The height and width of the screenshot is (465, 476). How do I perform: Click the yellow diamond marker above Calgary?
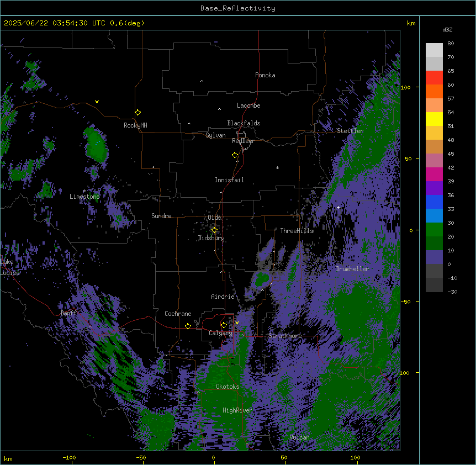click(224, 325)
